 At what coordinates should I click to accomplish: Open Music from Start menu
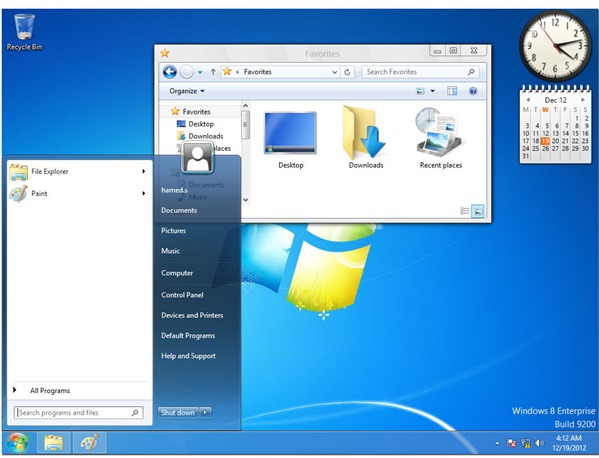click(x=170, y=251)
